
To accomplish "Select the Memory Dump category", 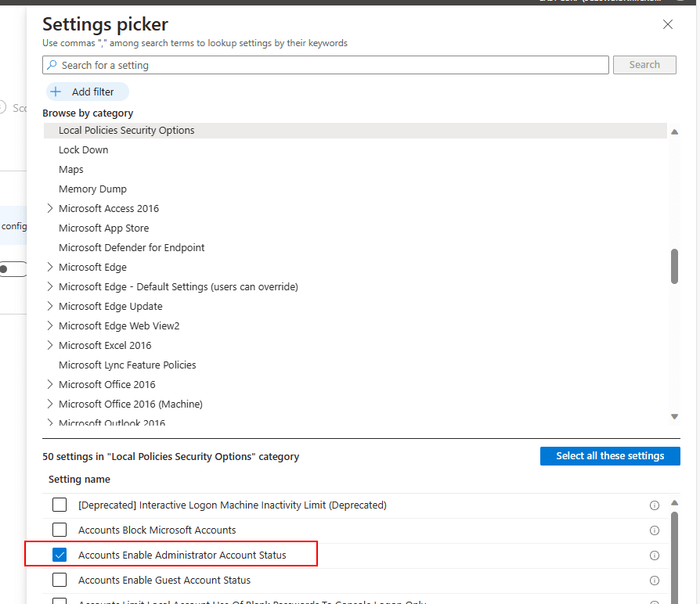I will click(92, 189).
